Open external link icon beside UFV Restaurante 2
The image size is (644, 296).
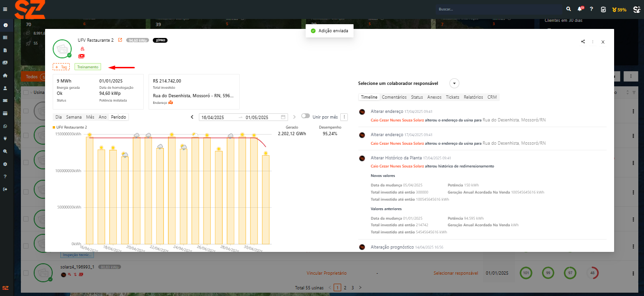120,40
